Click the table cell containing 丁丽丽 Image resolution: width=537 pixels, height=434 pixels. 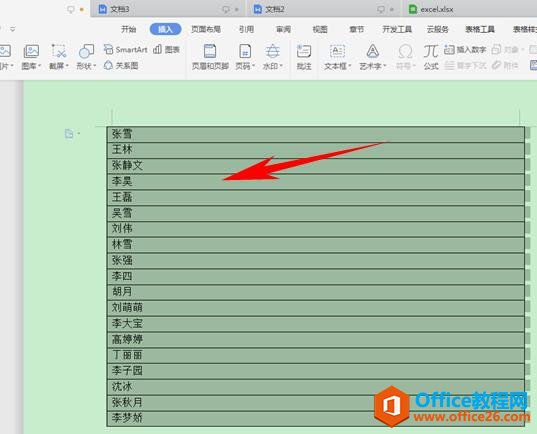coord(315,355)
